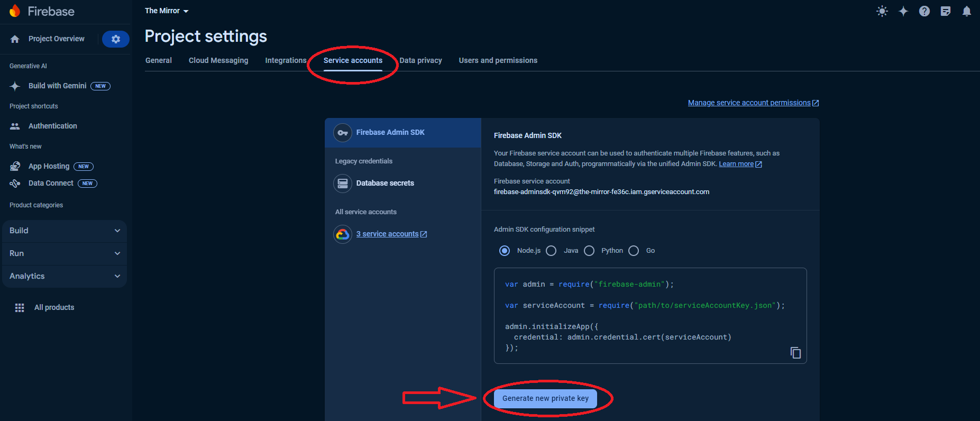Click external-link icon beside 3 service accounts
The height and width of the screenshot is (421, 980).
pyautogui.click(x=424, y=234)
